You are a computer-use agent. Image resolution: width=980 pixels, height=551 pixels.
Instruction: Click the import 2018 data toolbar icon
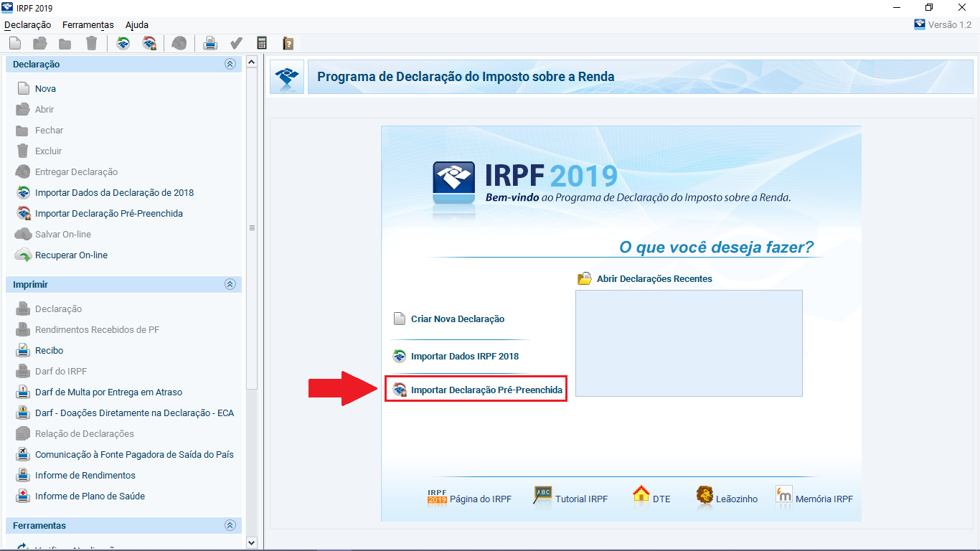(123, 44)
